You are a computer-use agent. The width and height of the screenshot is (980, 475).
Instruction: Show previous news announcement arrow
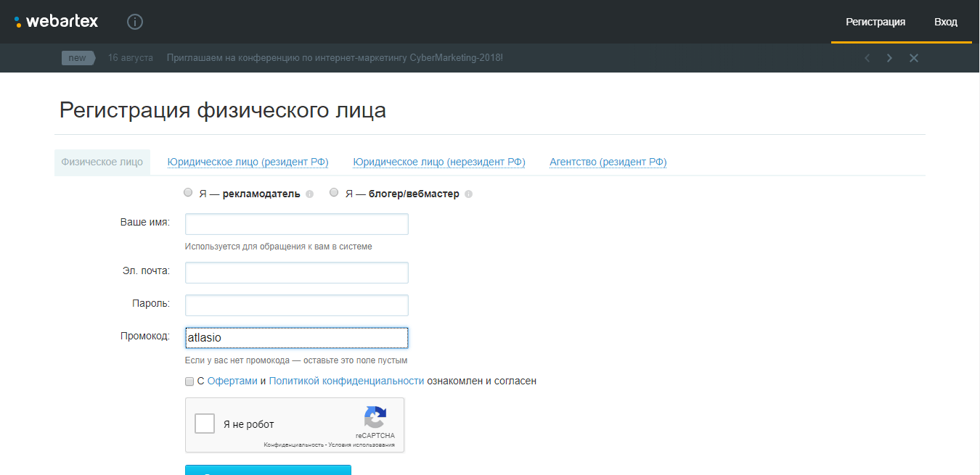pos(867,58)
